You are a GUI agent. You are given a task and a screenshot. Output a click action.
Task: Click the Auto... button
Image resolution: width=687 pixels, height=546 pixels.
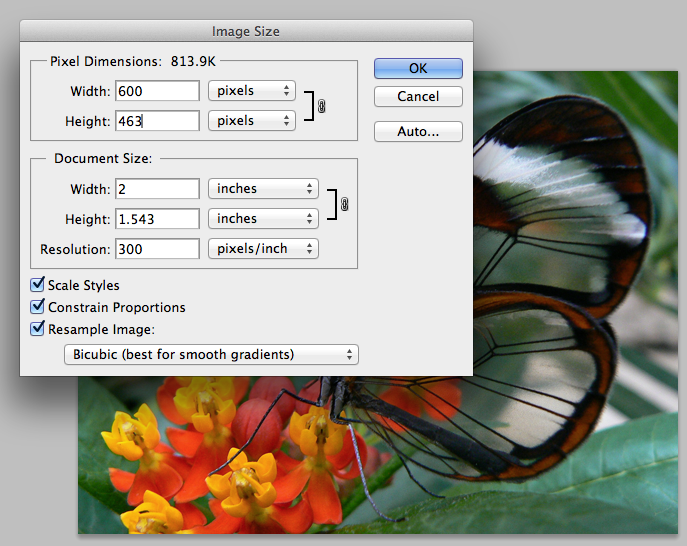click(418, 131)
